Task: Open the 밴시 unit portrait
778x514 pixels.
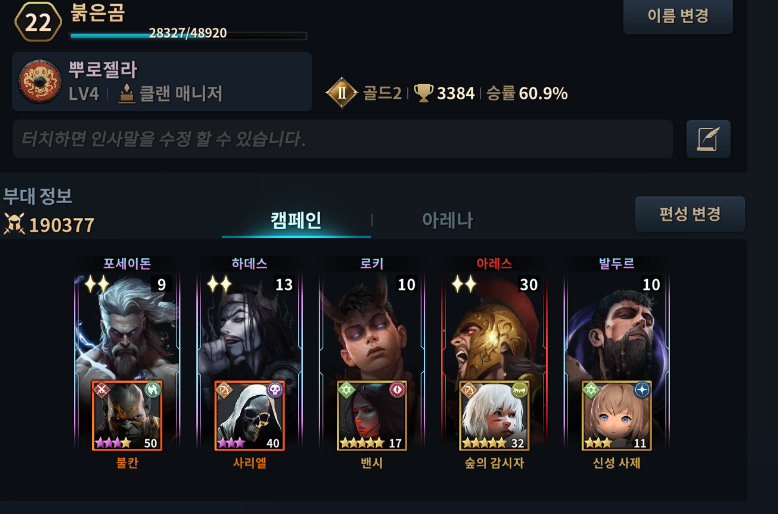Action: [372, 416]
